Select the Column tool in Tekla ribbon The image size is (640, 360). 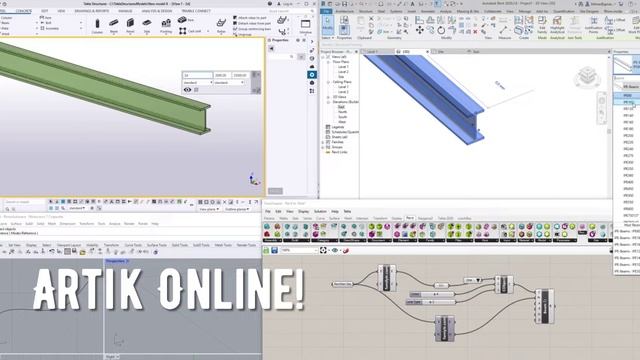97,25
